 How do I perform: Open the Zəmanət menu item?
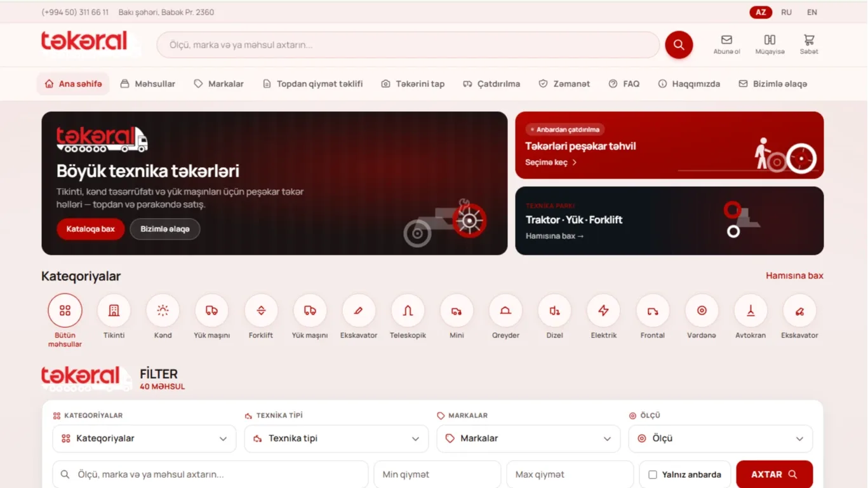pyautogui.click(x=564, y=84)
